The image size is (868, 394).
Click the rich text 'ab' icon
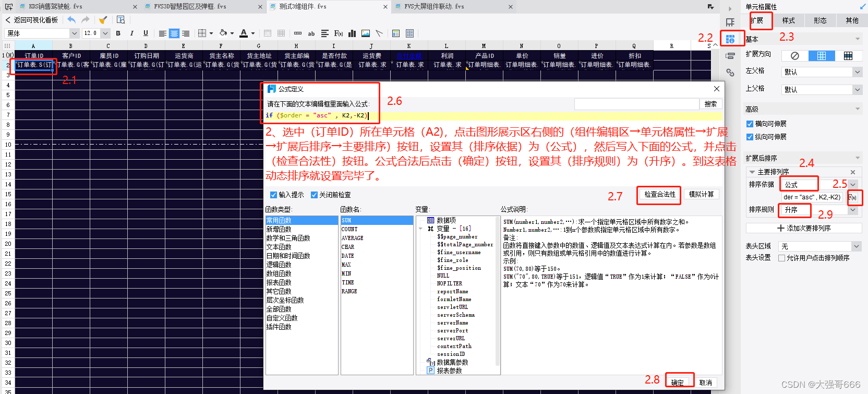311,33
